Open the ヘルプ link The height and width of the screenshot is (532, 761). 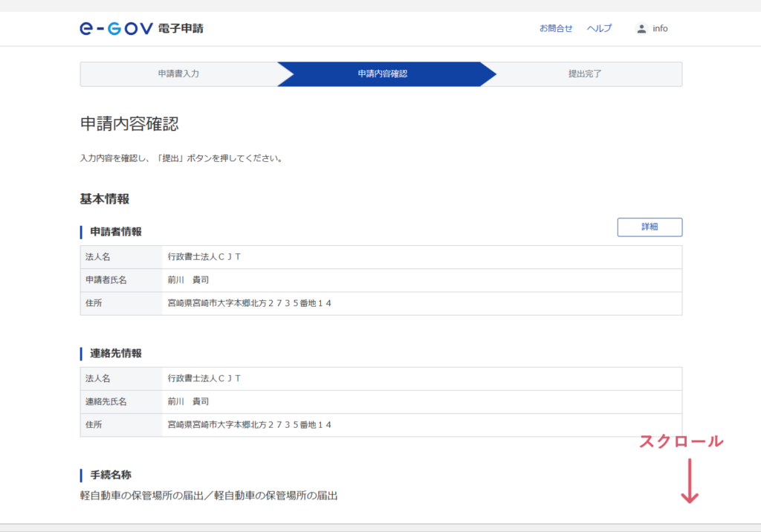coord(599,29)
